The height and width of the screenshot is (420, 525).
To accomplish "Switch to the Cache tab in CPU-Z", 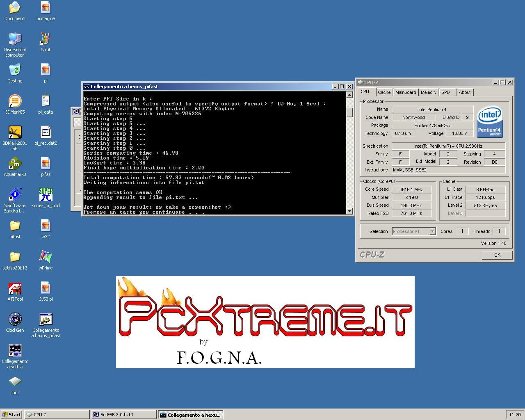I will point(384,92).
